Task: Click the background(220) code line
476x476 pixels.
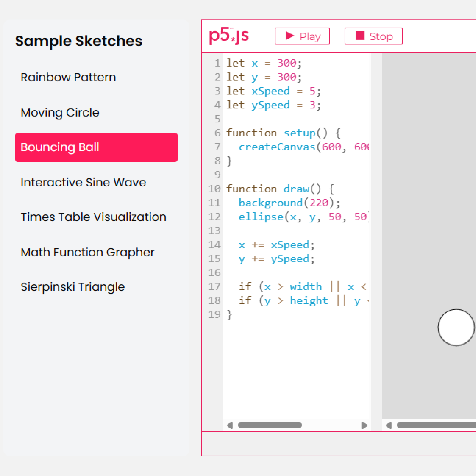Action: click(289, 203)
